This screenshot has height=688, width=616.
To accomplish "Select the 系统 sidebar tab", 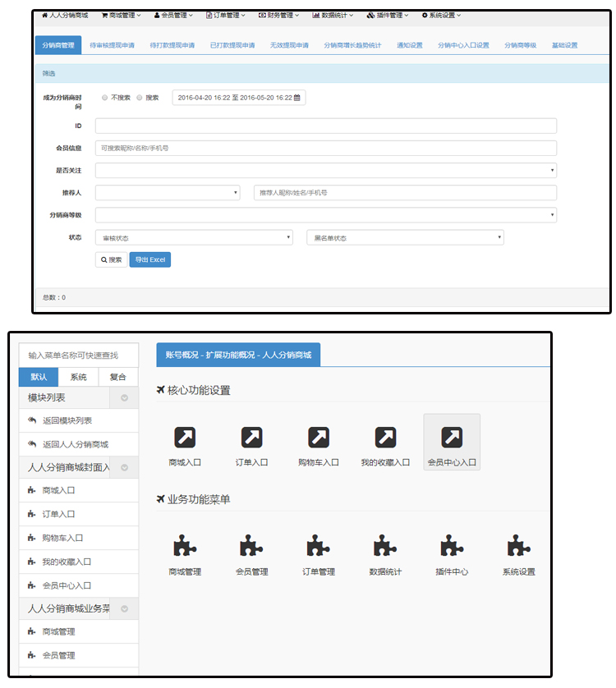I will (x=78, y=377).
